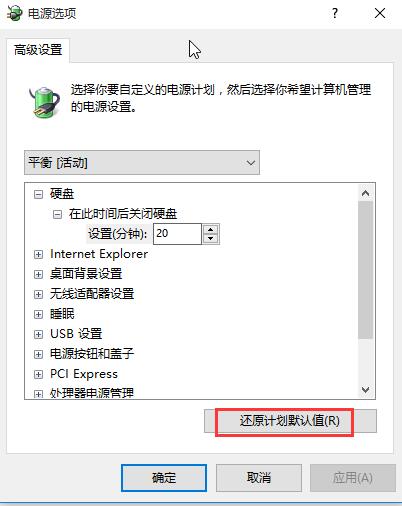
Task: Expand 桌面背景设置 node
Action: coord(39,274)
